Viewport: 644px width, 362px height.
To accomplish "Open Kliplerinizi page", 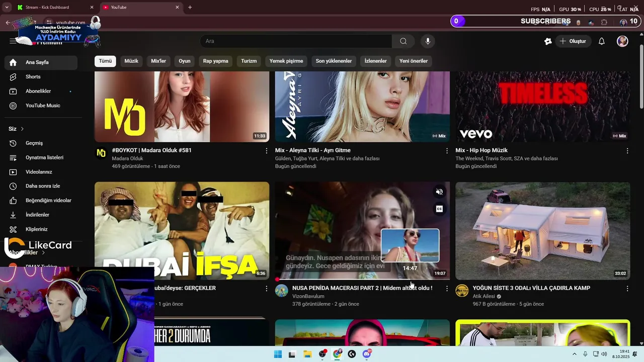I will [x=41, y=229].
